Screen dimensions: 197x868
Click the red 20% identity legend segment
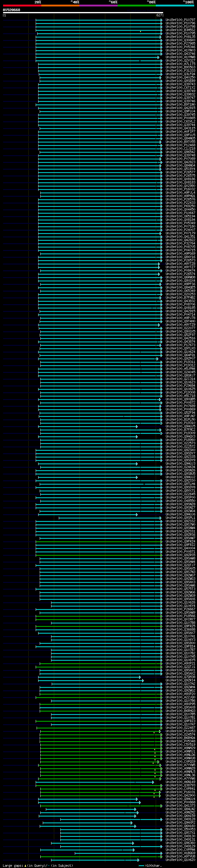tap(22, 6)
